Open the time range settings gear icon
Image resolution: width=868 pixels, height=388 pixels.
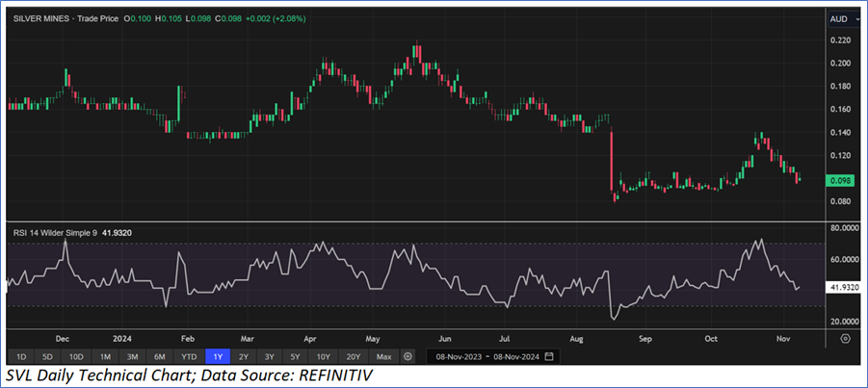(x=408, y=356)
